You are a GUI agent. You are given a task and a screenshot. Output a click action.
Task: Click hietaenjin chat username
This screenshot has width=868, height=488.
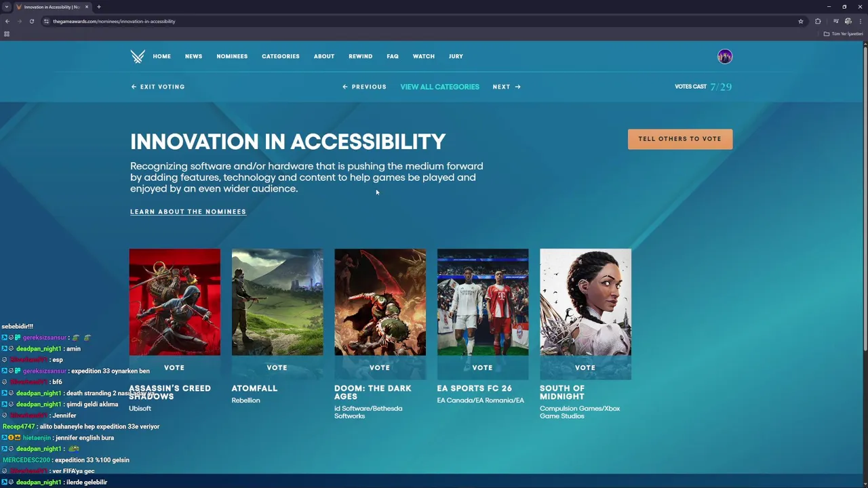(37, 438)
